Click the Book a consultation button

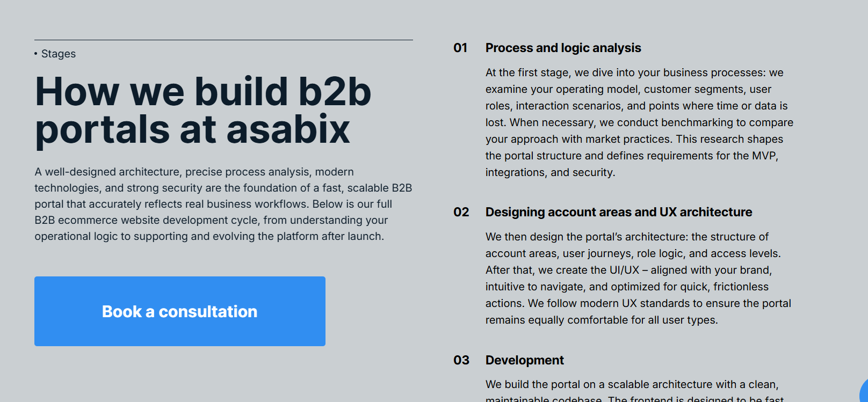(x=180, y=311)
